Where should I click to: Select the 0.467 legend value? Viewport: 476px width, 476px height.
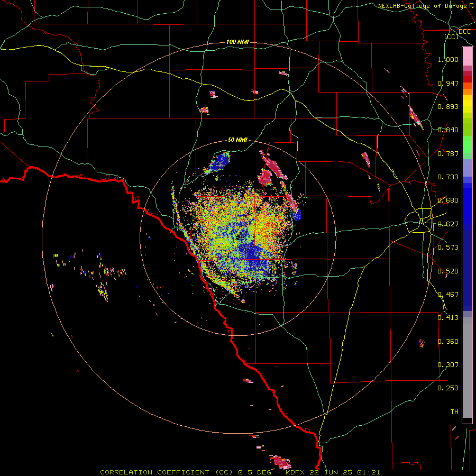[x=448, y=294]
